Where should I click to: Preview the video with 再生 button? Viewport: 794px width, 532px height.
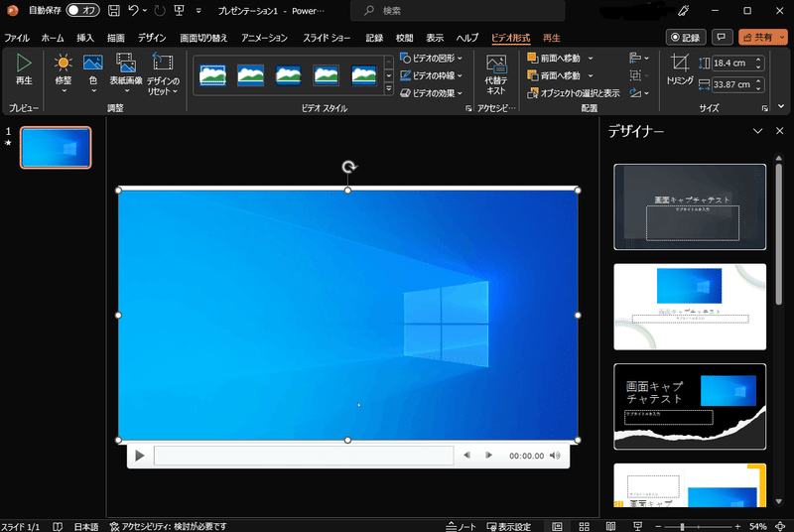click(24, 69)
